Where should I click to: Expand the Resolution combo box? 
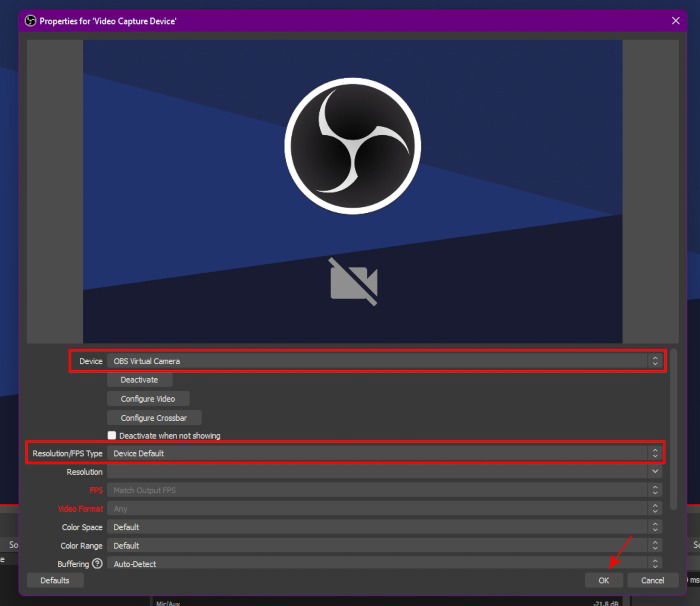click(384, 472)
